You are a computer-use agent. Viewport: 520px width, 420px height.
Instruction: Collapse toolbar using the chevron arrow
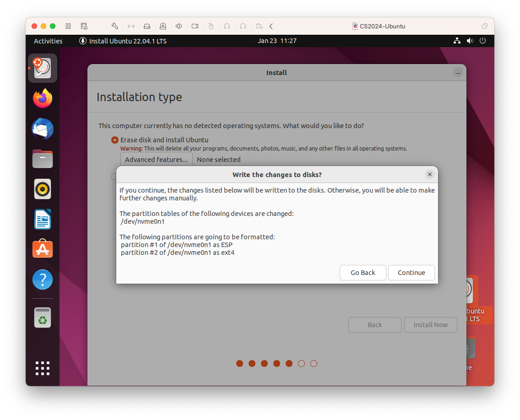click(x=271, y=26)
